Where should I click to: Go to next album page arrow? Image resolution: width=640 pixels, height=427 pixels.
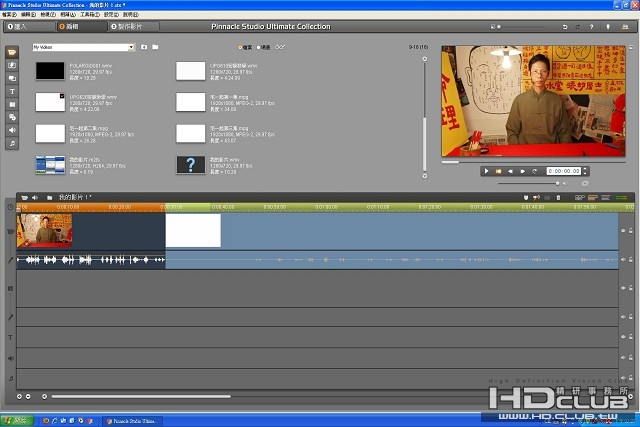[424, 176]
